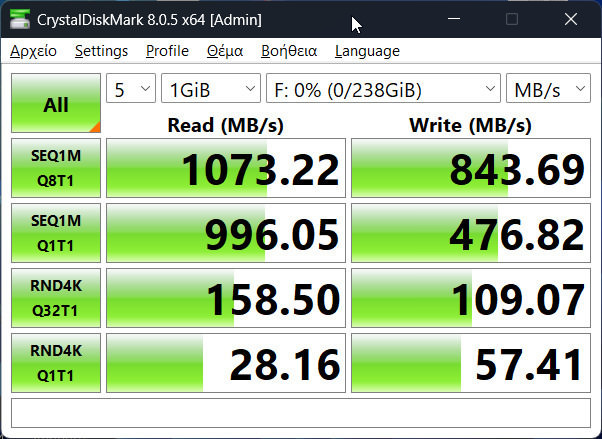Open the Βοήθεια menu
Screen dimensions: 602x439
click(289, 51)
